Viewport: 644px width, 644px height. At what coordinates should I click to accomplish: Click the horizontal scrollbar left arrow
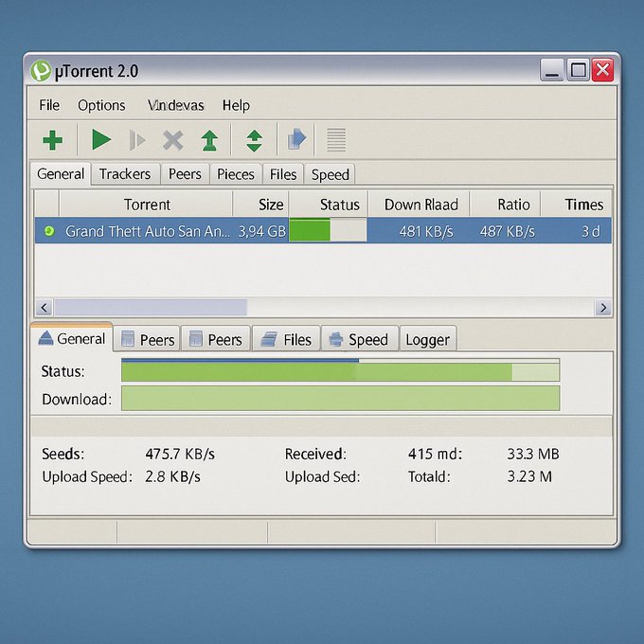coord(44,308)
